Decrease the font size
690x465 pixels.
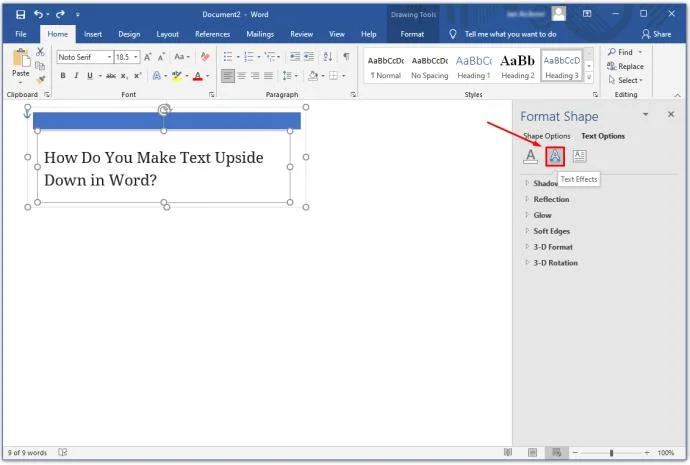point(161,57)
